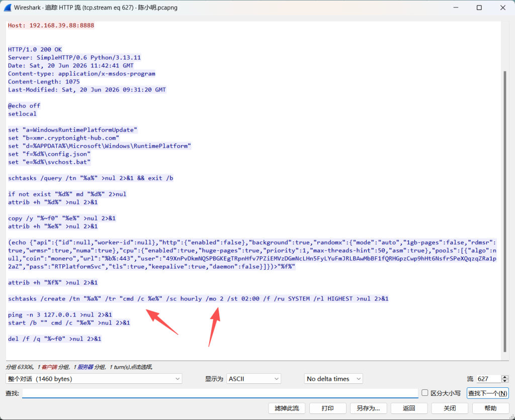Open the 显示为 ASCII format dropdown
Viewport: 515px width, 420px height.
tap(253, 379)
